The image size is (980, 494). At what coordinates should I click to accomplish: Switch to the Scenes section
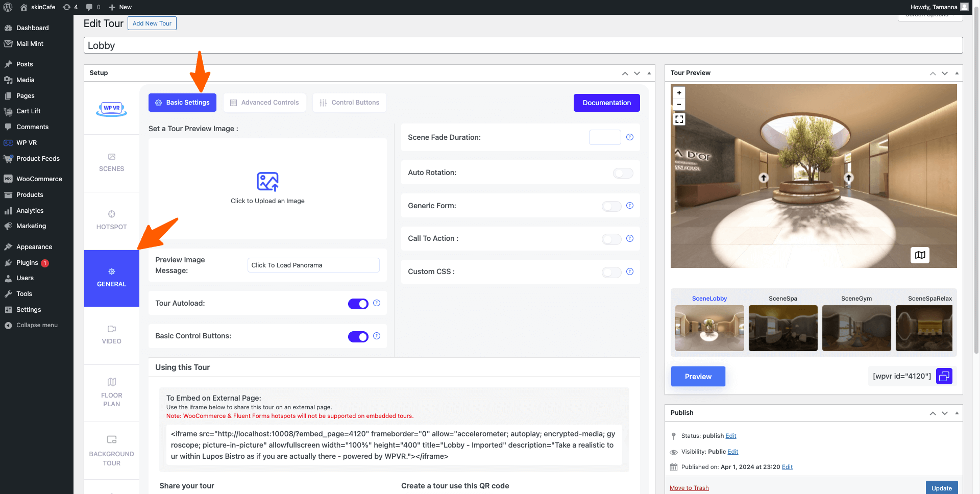click(112, 163)
